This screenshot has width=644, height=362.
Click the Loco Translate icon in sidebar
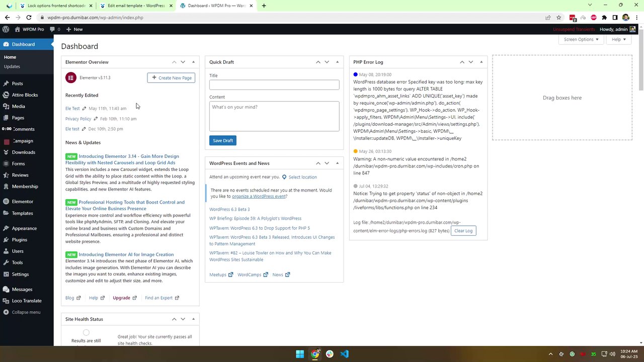click(x=6, y=301)
